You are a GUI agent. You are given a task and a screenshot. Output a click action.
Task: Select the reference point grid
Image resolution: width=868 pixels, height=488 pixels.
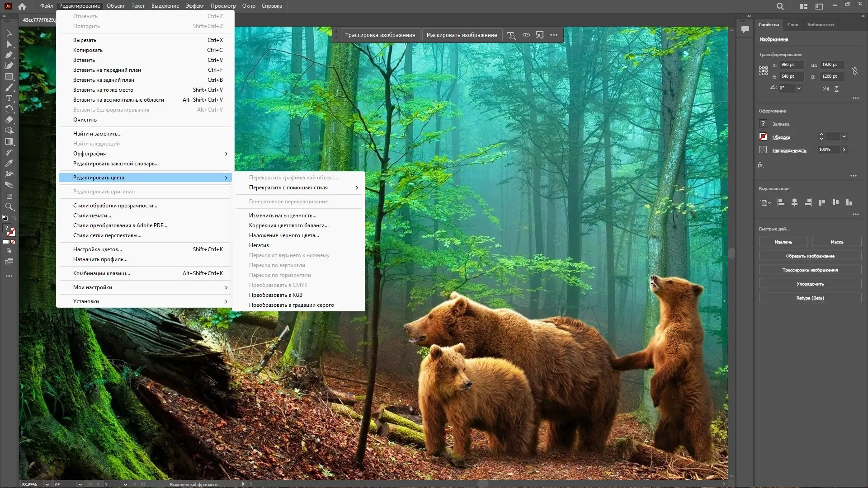tap(763, 70)
